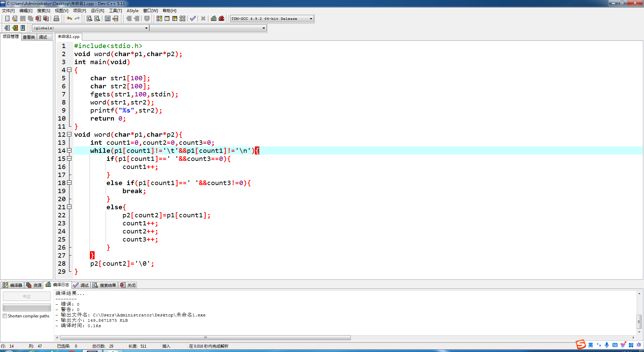Place cursor on 'return 0;' at line 10
Image resolution: width=644 pixels, height=352 pixels.
click(x=108, y=119)
